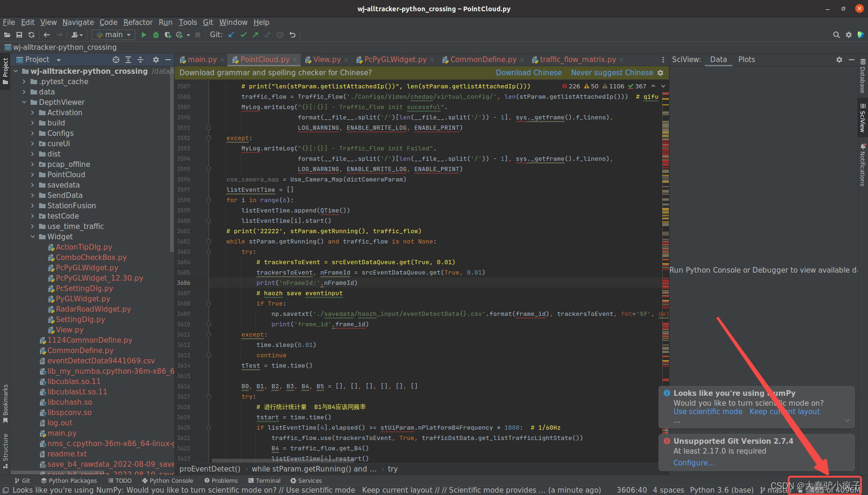
Task: Click the Synchronize reload icon
Action: point(31,35)
